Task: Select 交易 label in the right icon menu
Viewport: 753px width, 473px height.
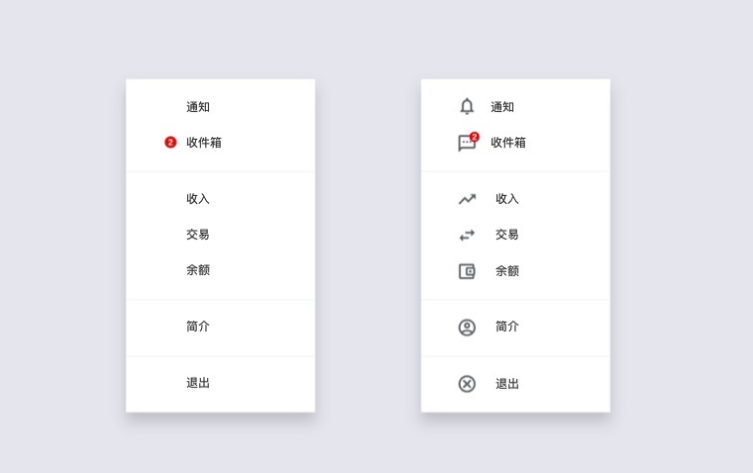Action: pos(507,234)
